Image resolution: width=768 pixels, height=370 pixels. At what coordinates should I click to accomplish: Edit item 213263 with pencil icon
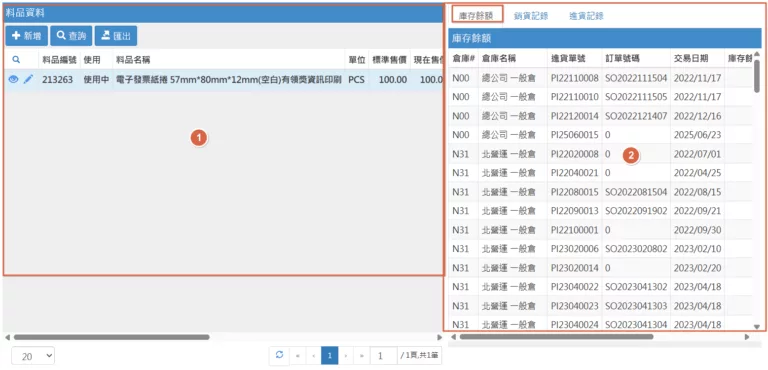28,79
